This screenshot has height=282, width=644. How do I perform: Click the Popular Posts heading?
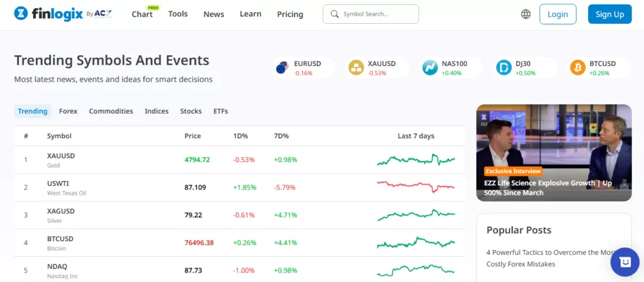coord(519,230)
